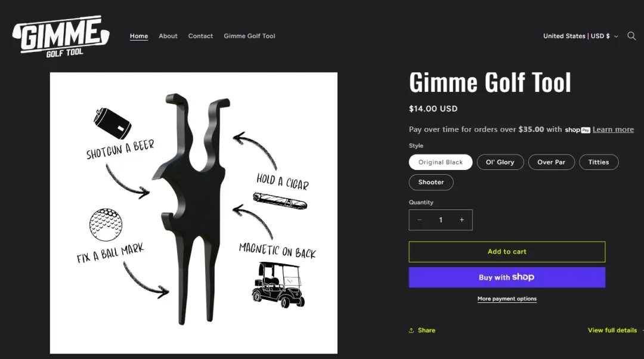Click the Share icon
The height and width of the screenshot is (359, 644).
411,330
